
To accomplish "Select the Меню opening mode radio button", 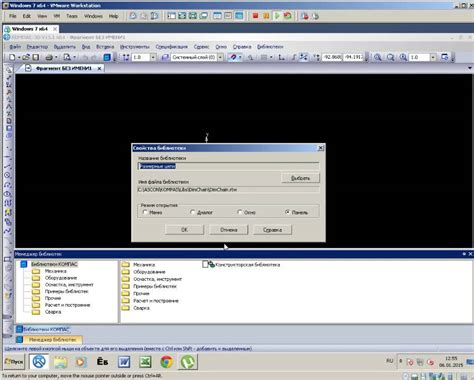I will coord(145,212).
